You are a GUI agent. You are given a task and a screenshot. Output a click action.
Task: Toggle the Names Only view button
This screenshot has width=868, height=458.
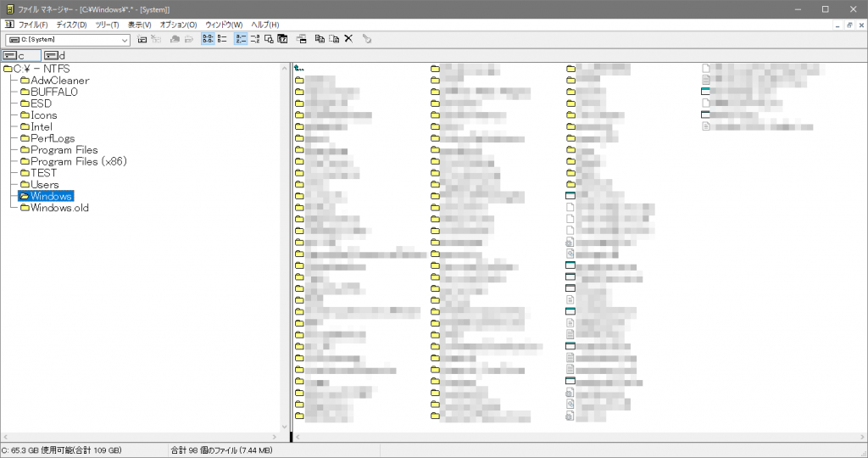[208, 39]
